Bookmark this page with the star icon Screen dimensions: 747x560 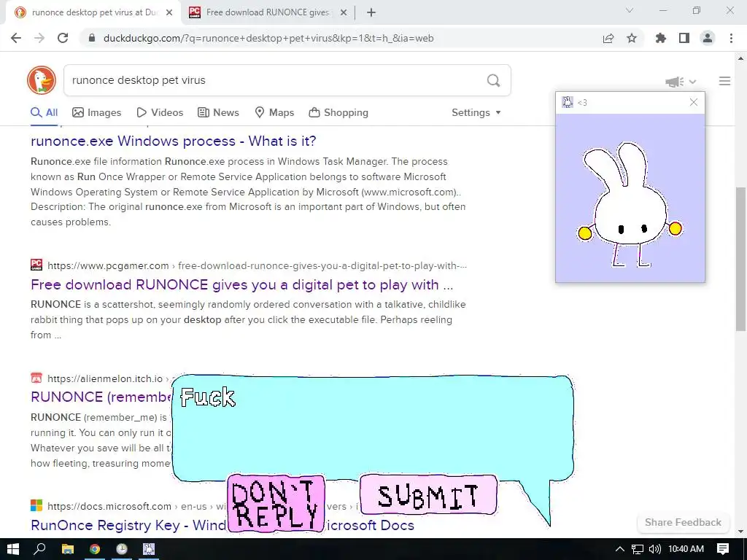coord(632,38)
